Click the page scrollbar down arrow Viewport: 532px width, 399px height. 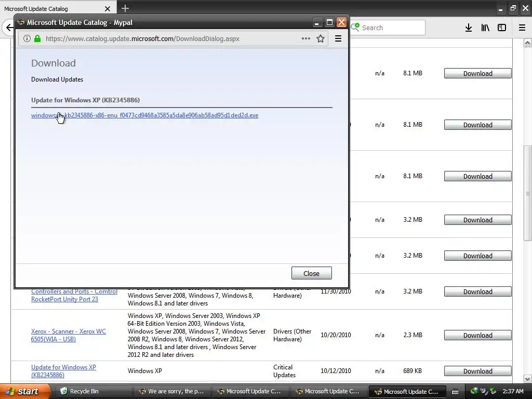click(527, 379)
